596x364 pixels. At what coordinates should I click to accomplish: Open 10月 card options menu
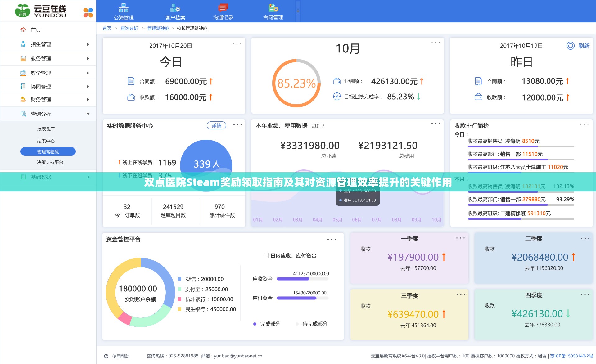(436, 43)
